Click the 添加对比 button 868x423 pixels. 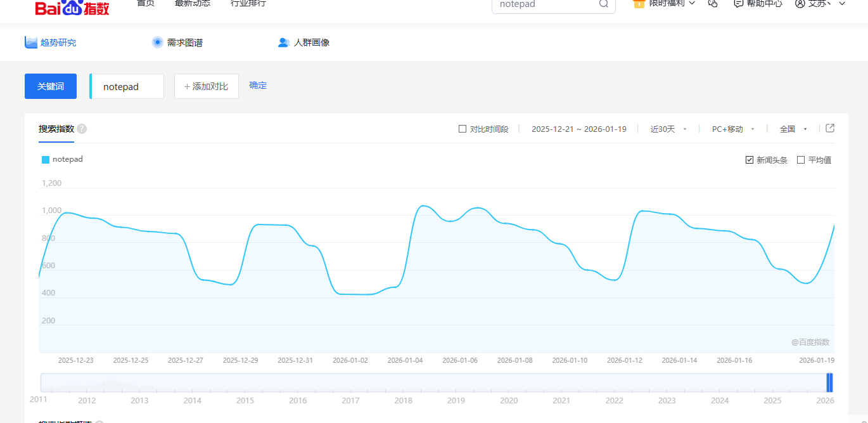click(x=207, y=86)
